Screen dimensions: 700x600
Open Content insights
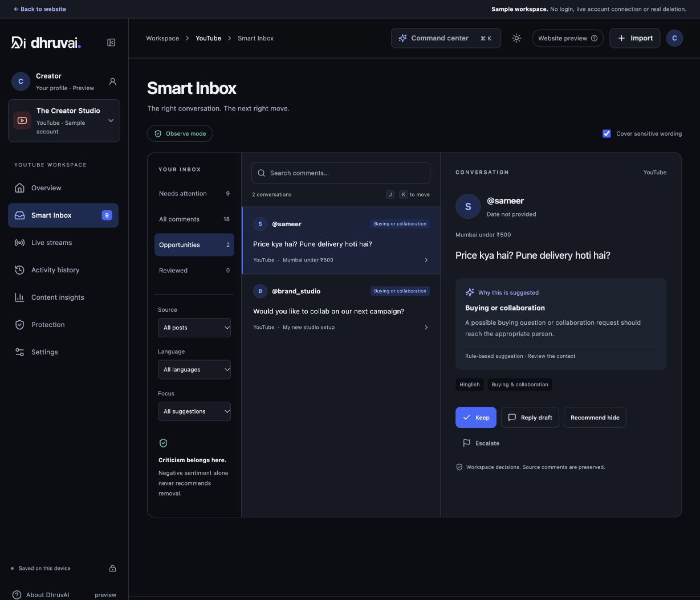63,297
